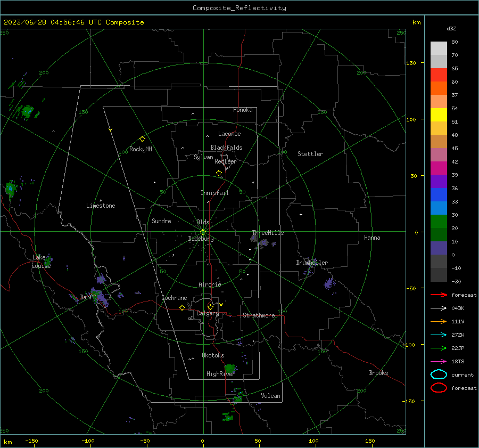
Task: Click the Vulcan town label
Action: coord(270,396)
